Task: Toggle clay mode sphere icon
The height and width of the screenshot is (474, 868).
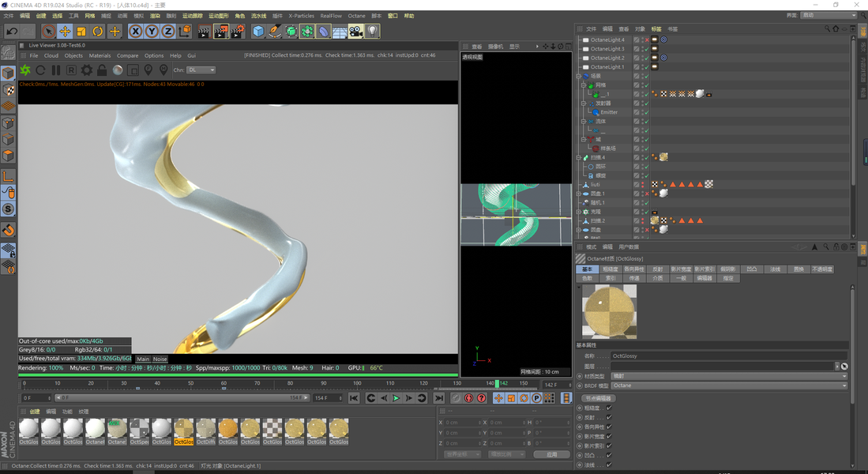Action: point(118,70)
